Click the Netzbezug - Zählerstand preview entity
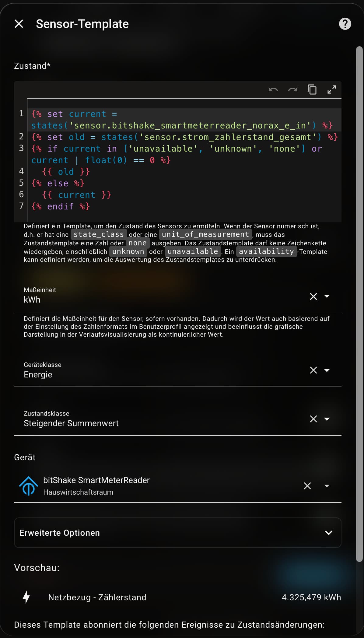Viewport: 364px width, 638px height. 97,597
